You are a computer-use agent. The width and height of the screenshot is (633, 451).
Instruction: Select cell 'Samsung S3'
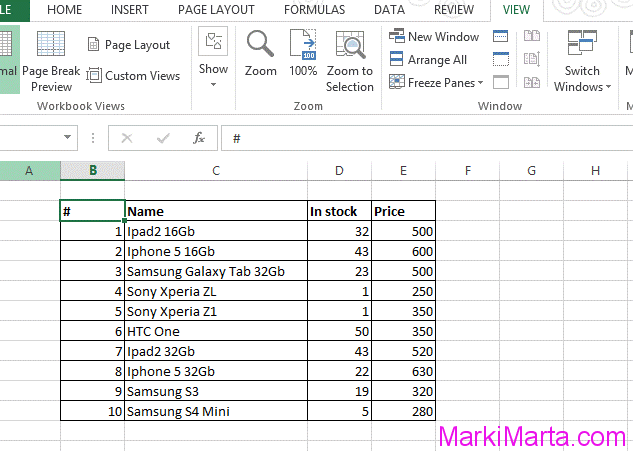click(216, 391)
